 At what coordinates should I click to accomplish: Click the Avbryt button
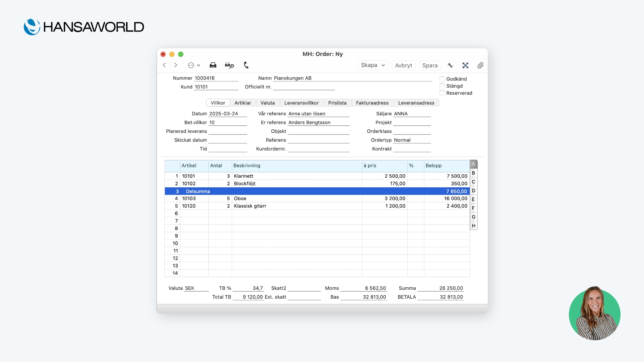[x=404, y=65]
